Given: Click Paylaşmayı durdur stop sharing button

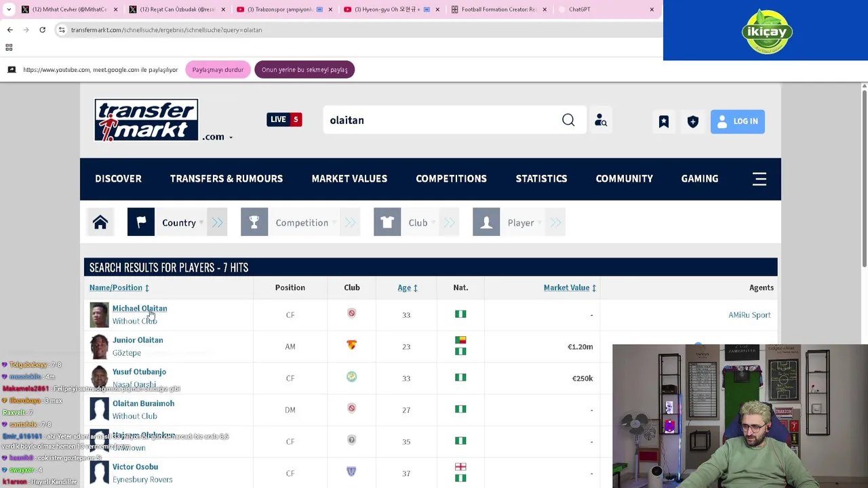Looking at the screenshot, I should 218,70.
